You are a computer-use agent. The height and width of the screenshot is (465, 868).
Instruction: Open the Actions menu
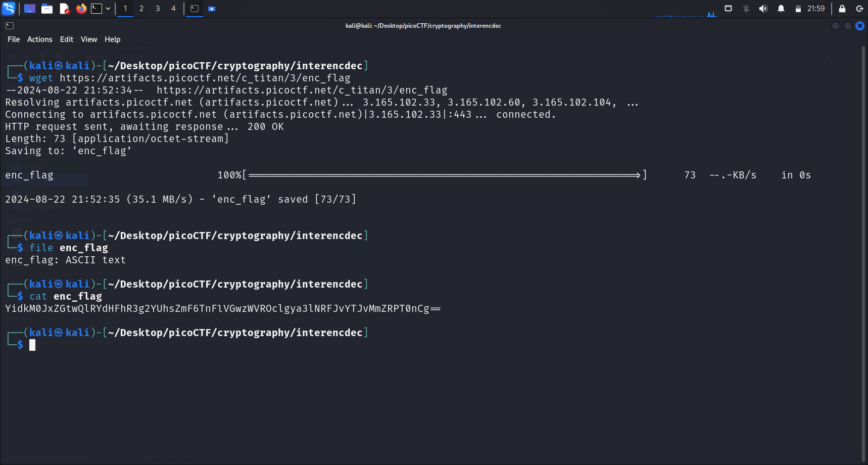39,39
